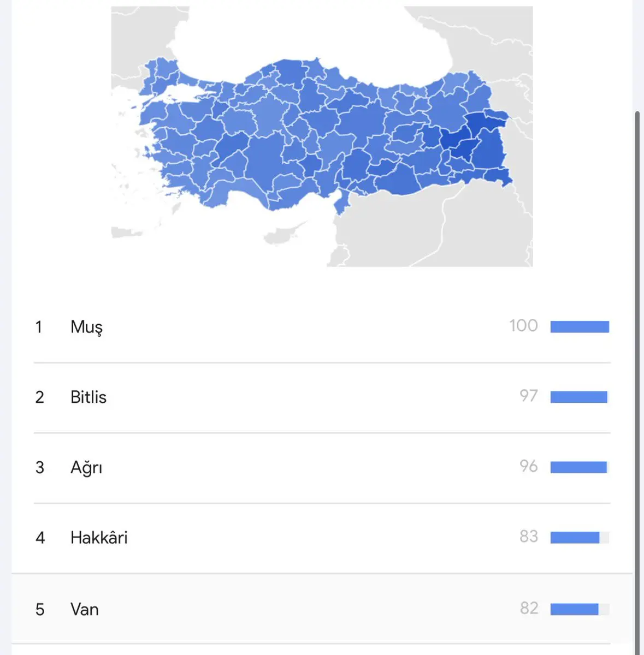Click the score value 96 for Ağrı
Viewport: 644px width, 655px height.
(x=529, y=467)
